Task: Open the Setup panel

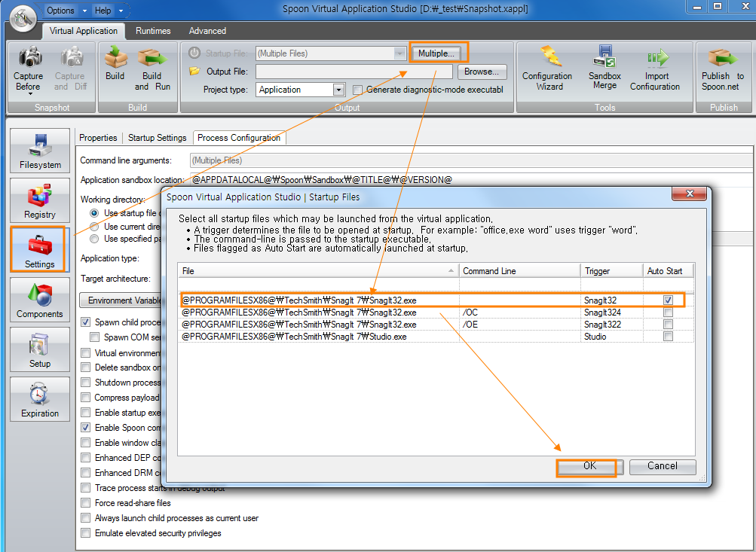Action: click(x=40, y=349)
